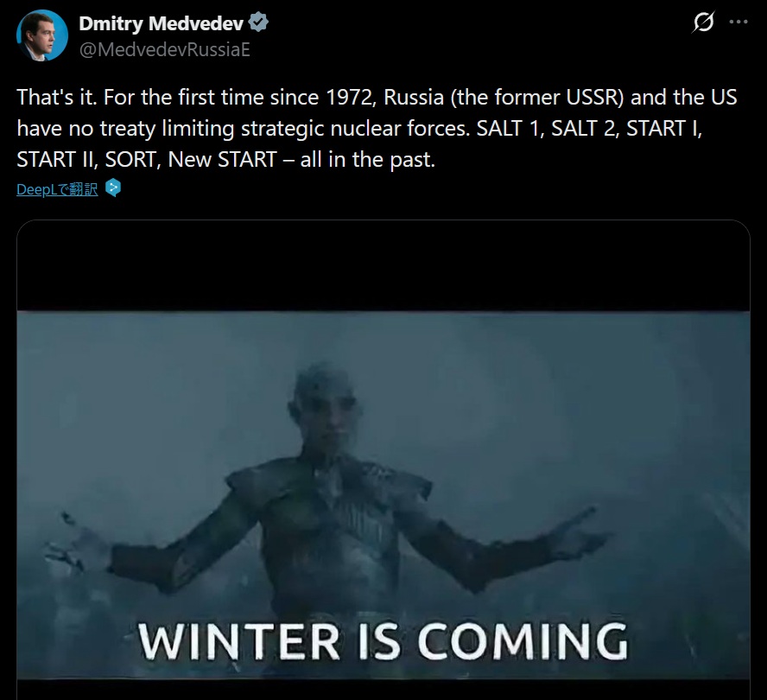The width and height of the screenshot is (767, 700).
Task: Click the word "SORT" in the tweet
Action: [130, 160]
